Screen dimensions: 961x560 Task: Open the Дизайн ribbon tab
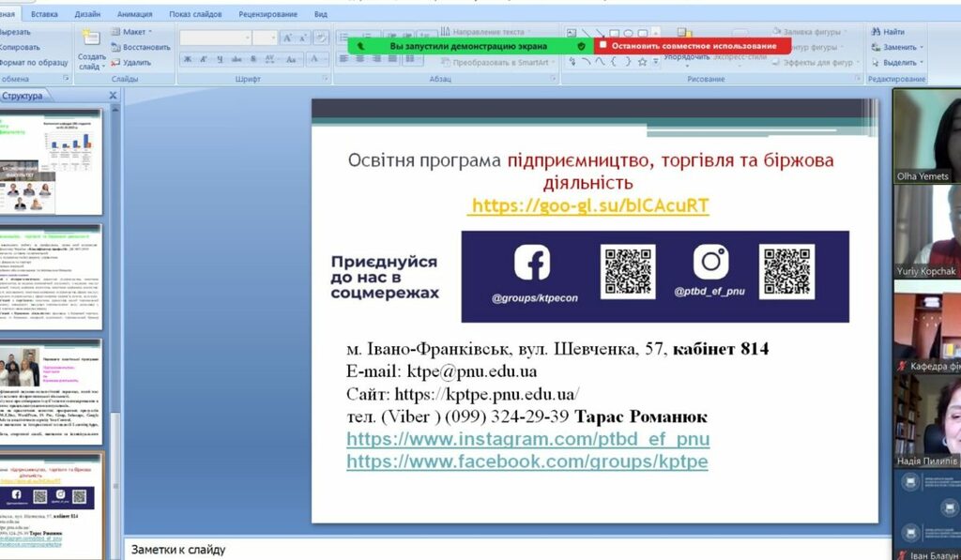pos(87,15)
